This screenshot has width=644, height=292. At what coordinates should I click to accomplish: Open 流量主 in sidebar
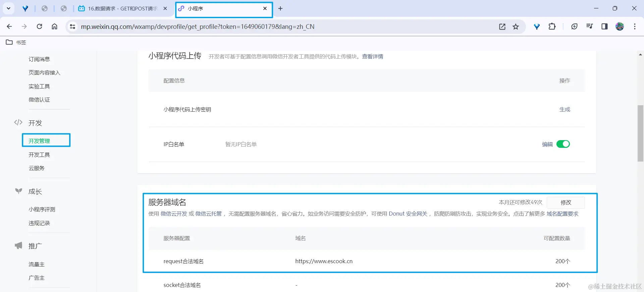point(37,264)
